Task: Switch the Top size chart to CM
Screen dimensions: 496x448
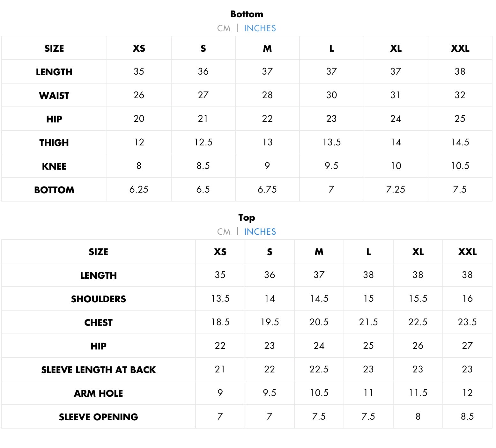Action: click(224, 232)
